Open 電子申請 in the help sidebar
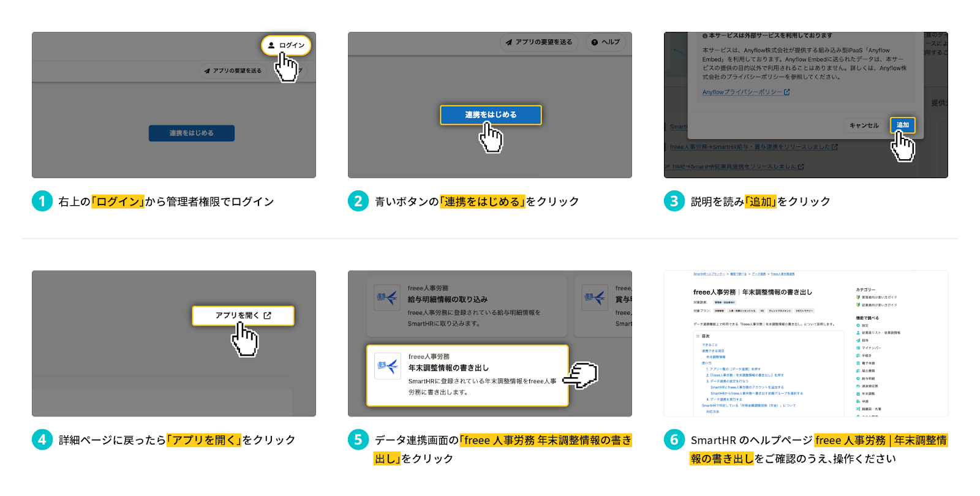Screen dimensions: 980x496 point(865,363)
